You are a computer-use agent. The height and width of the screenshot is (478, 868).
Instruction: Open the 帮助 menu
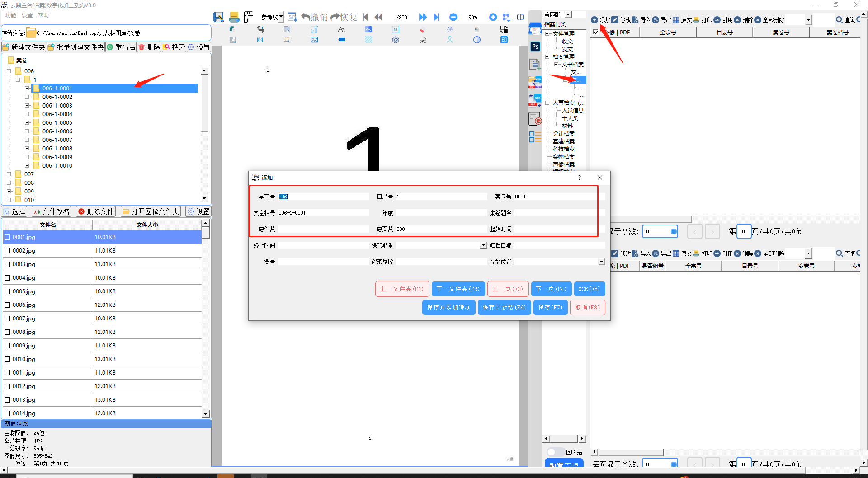click(43, 15)
